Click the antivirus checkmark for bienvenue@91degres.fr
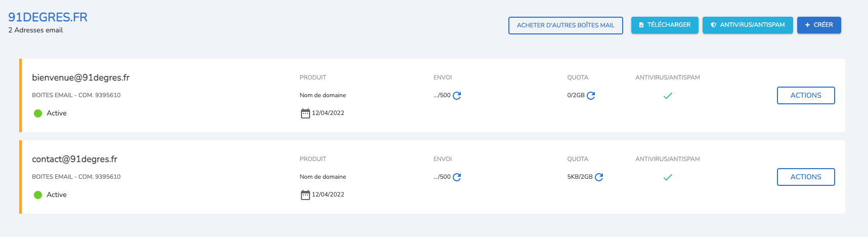The height and width of the screenshot is (237, 868). 668,96
